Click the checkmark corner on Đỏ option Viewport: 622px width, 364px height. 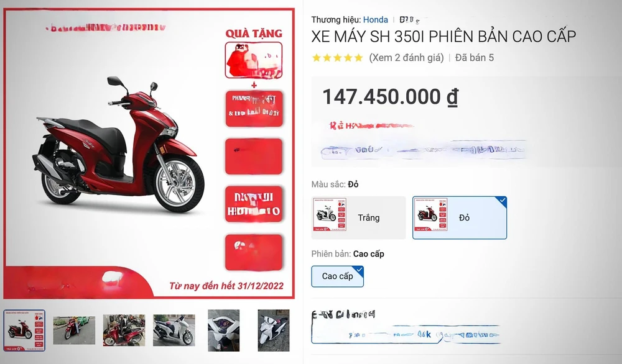pyautogui.click(x=502, y=201)
